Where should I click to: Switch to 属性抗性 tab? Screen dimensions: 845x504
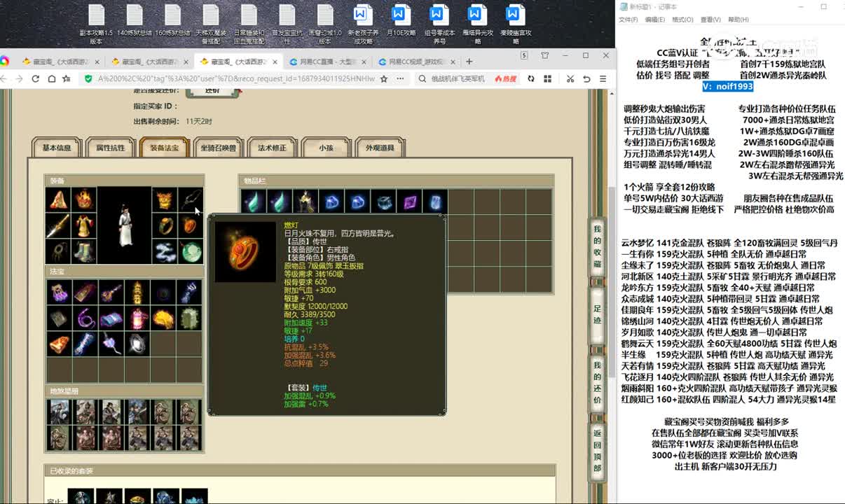point(111,148)
